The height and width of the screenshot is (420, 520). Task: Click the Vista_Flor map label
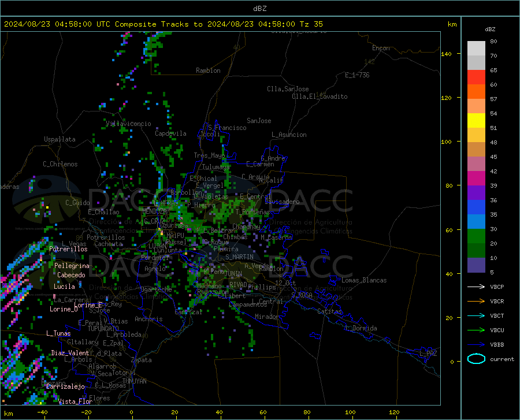click(75, 402)
